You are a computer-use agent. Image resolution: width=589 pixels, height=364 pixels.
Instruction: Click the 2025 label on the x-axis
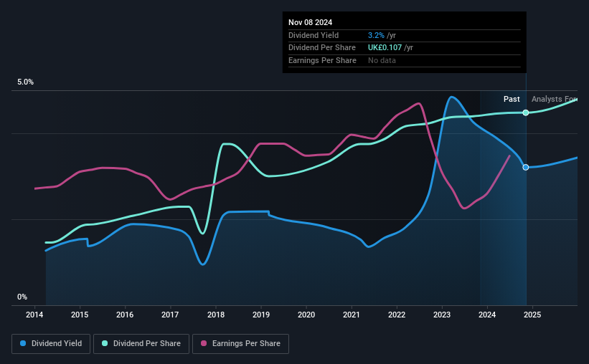point(532,315)
